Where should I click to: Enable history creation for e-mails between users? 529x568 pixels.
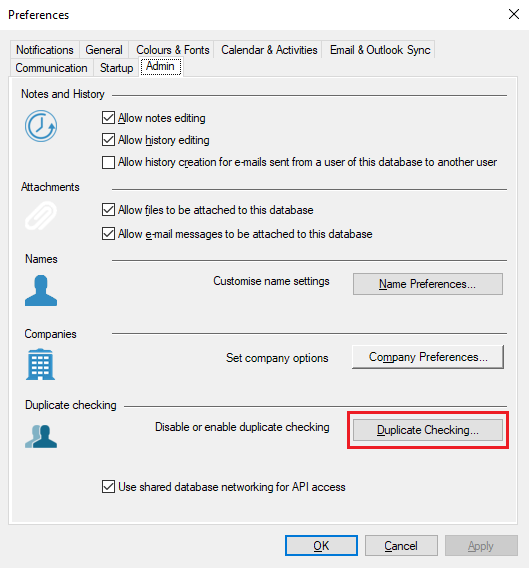108,162
